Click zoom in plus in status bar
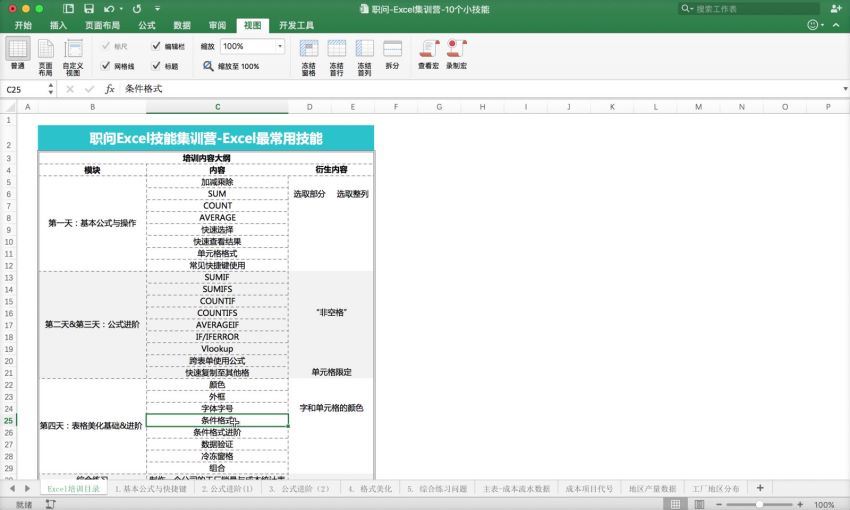 tap(800, 505)
